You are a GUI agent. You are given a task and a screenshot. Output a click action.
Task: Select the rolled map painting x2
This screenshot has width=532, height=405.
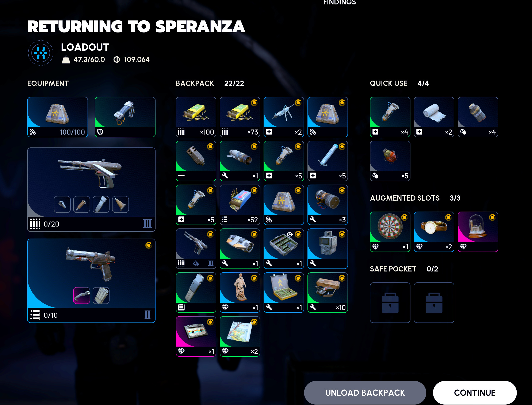point(240,336)
